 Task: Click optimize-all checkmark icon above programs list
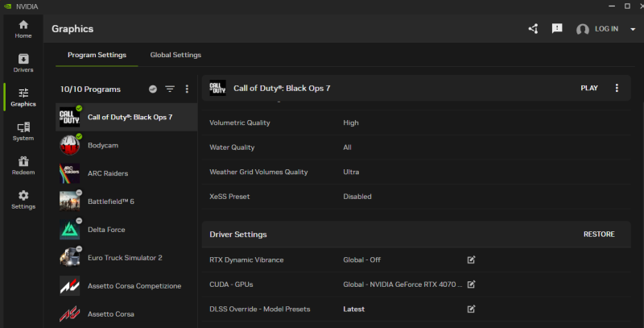click(153, 89)
